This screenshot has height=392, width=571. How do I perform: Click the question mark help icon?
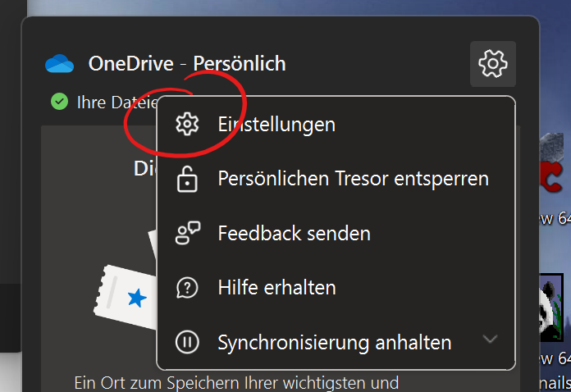tap(188, 288)
